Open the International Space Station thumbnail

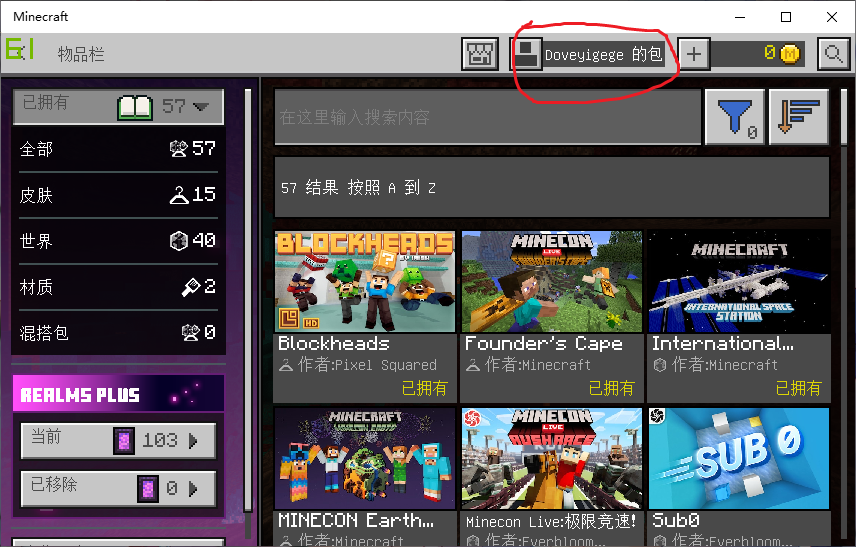(x=739, y=282)
